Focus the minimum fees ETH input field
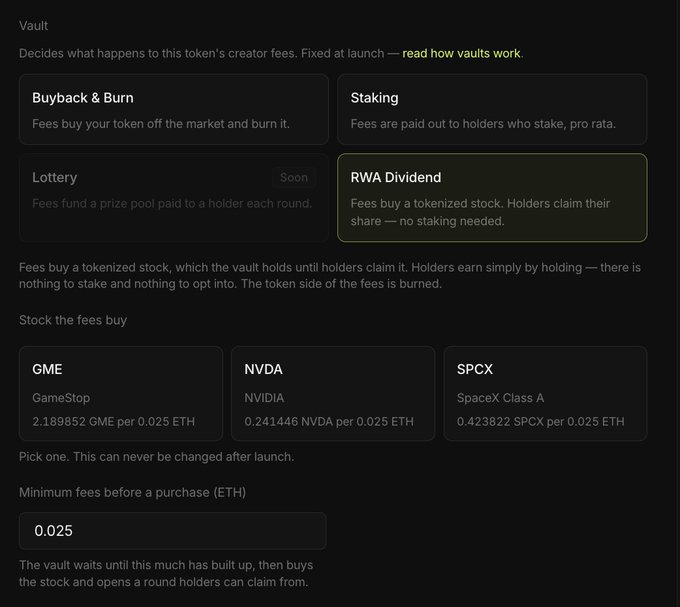The image size is (680, 607). pos(173,531)
